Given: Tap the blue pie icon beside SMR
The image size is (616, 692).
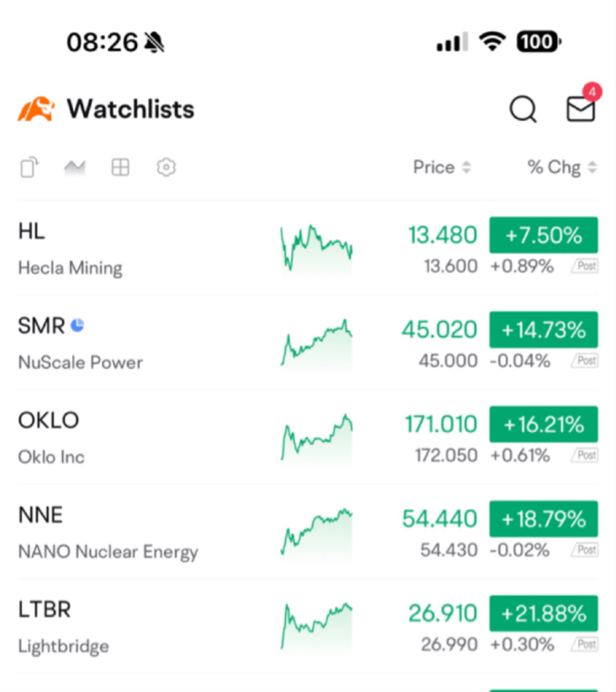Looking at the screenshot, I should pyautogui.click(x=78, y=325).
